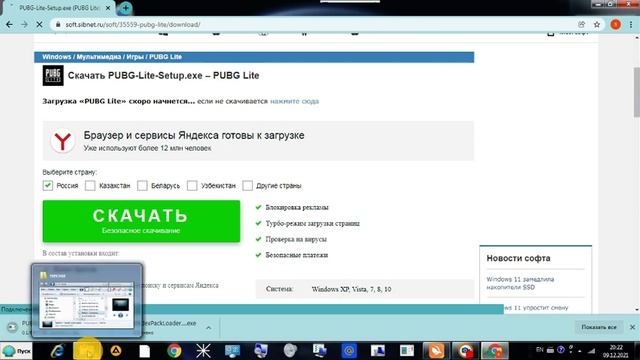Screen dimensions: 640x360
Task: Click the 'нажмите сюда' download link
Action: pyautogui.click(x=294, y=101)
